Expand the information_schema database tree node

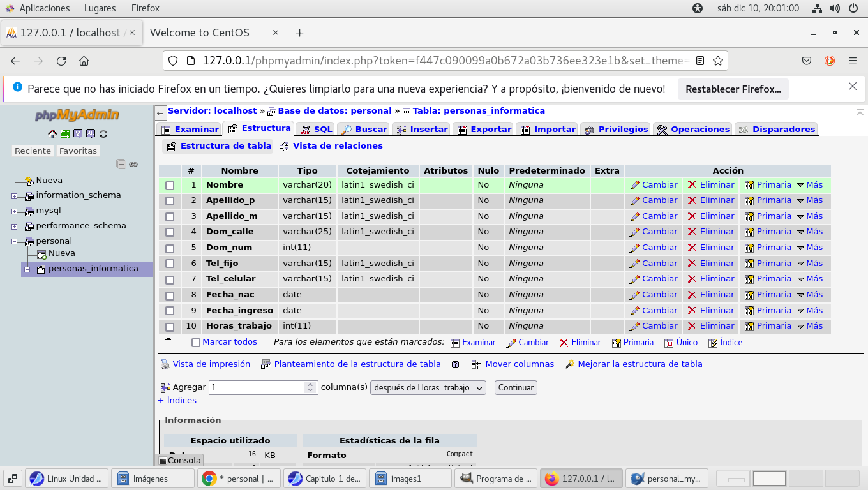point(14,196)
